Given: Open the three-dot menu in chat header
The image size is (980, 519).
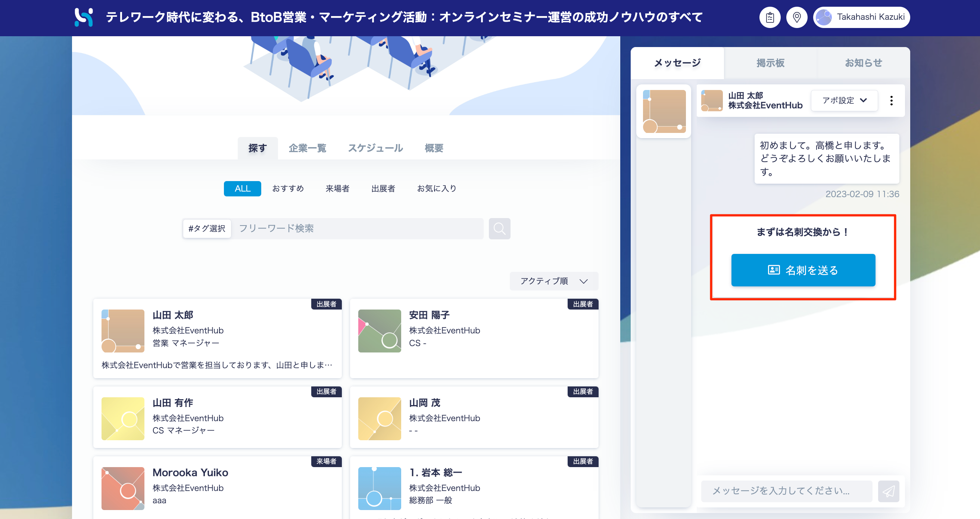Looking at the screenshot, I should (x=891, y=101).
